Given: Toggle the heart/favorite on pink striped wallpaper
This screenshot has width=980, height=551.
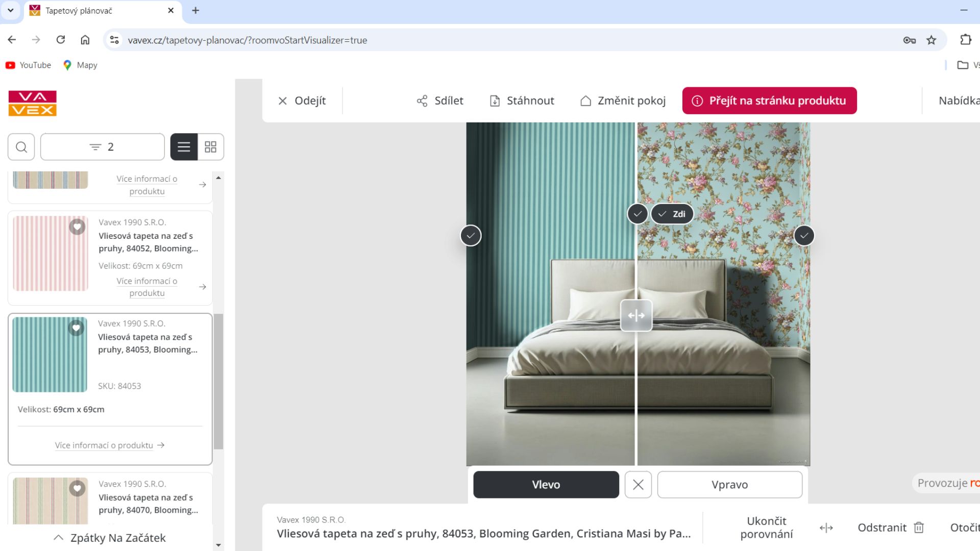Looking at the screenshot, I should [x=77, y=227].
